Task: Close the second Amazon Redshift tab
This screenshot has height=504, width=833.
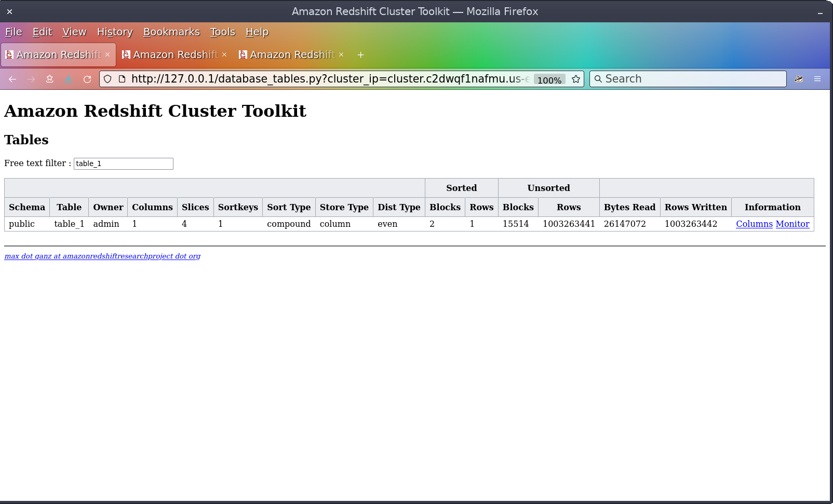Action: [224, 55]
